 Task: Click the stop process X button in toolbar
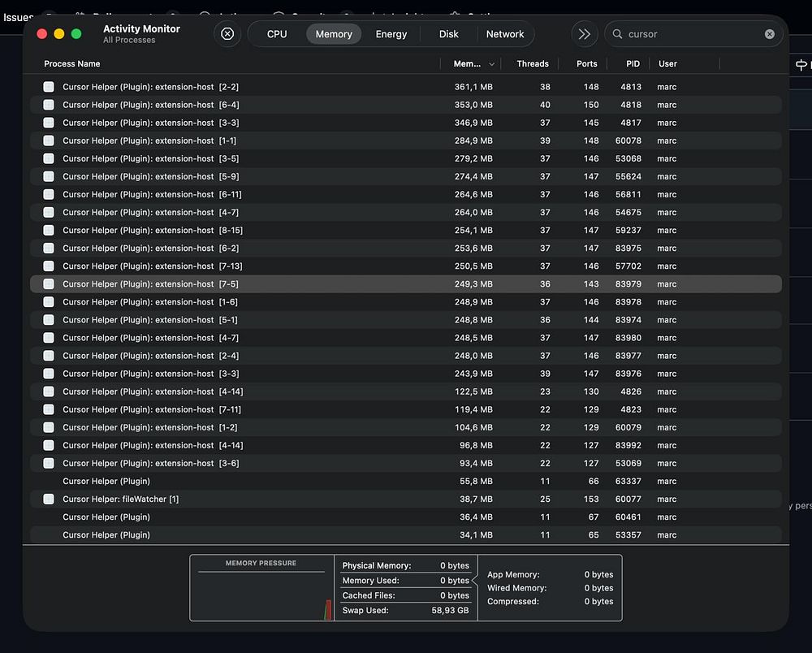pos(227,34)
